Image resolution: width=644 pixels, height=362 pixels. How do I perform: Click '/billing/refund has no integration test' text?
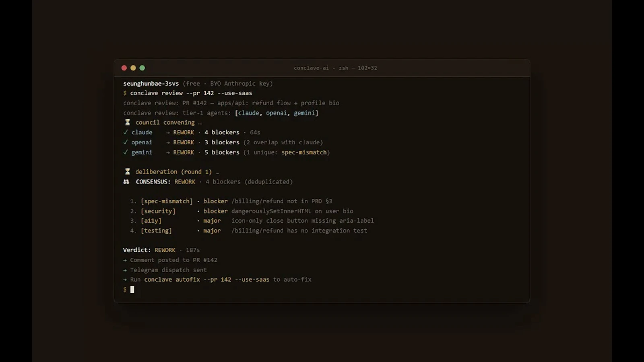pyautogui.click(x=299, y=231)
